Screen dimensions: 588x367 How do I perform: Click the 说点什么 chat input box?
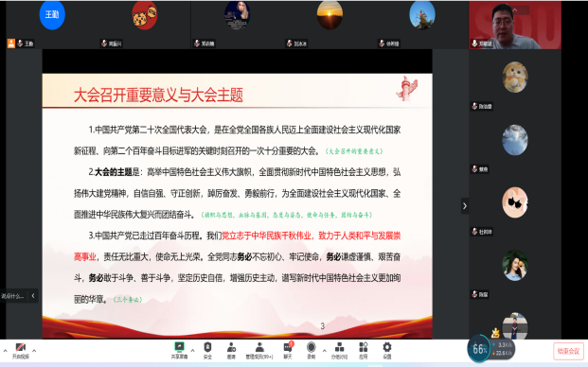(13, 296)
